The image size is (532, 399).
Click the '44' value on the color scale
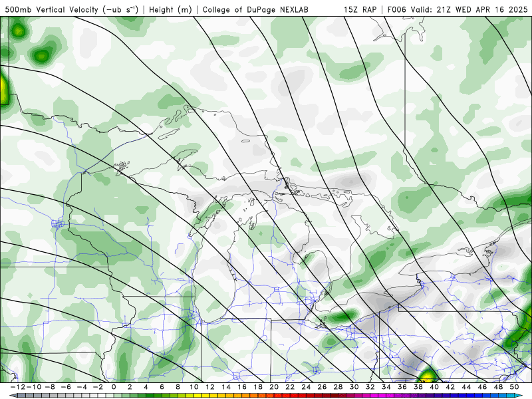[466, 387]
